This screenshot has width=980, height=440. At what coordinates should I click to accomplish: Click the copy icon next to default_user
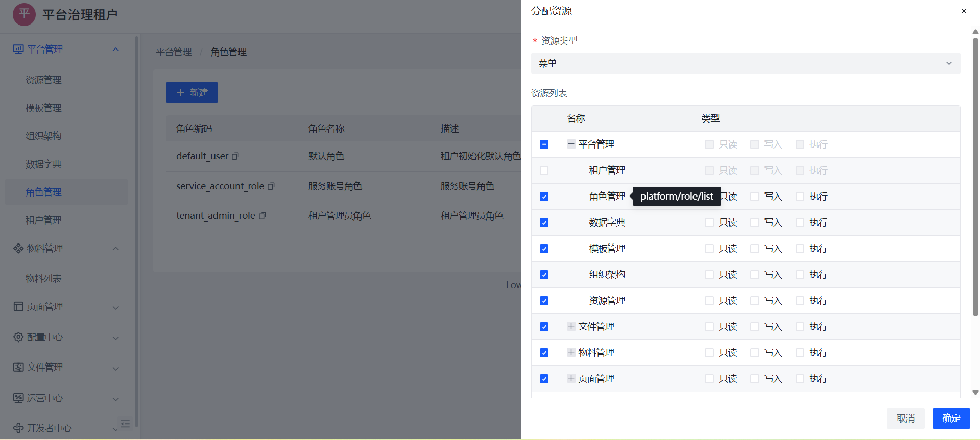235,156
